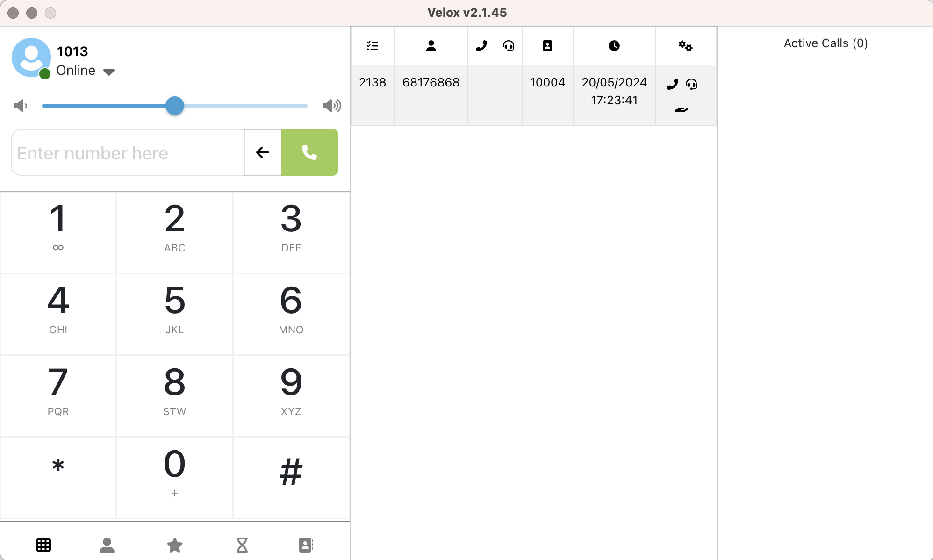Viewport: 933px width, 560px height.
Task: Select the 20/05/2024 17:23:41 timestamp
Action: tap(614, 91)
